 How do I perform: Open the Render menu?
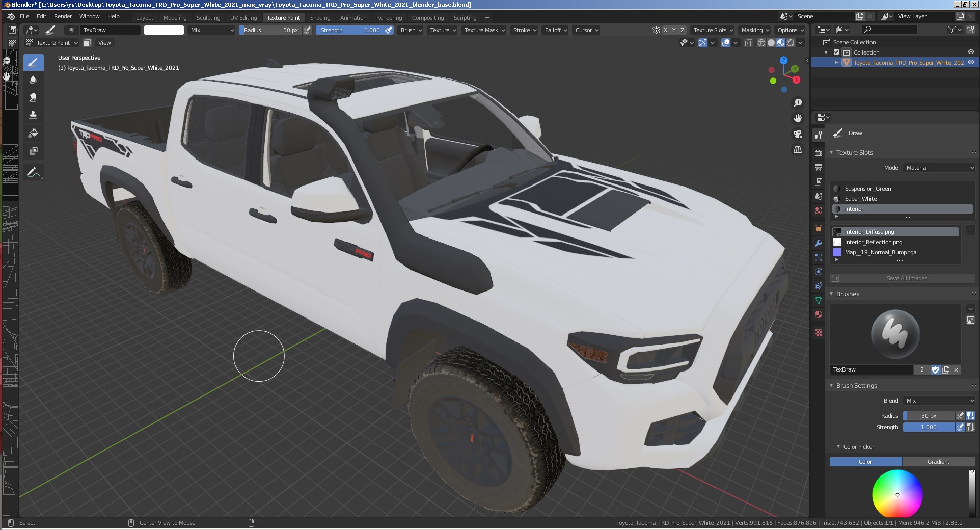pos(63,16)
